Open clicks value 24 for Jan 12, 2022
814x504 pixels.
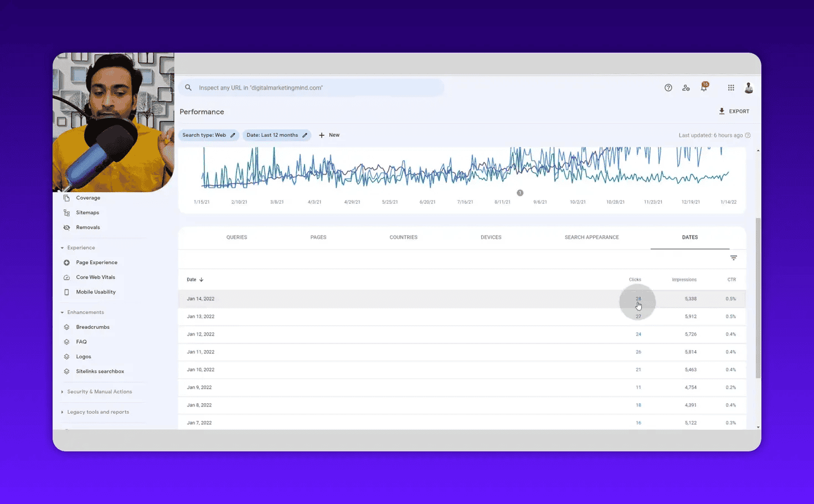(638, 334)
